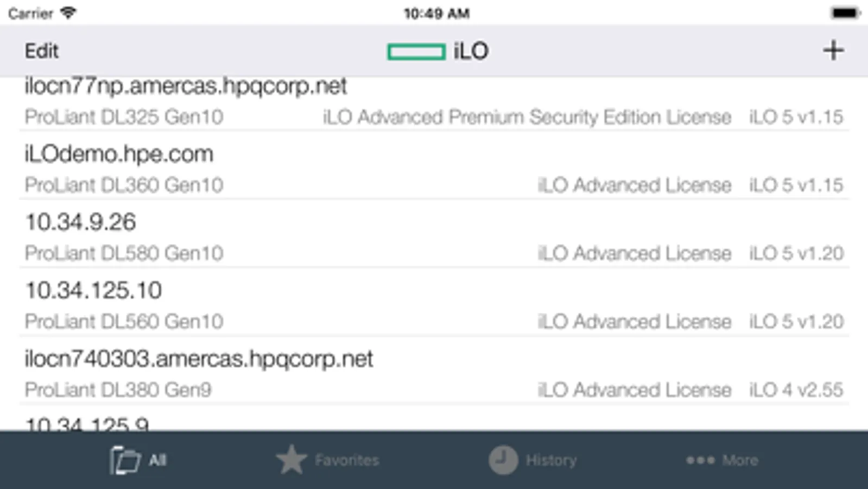Open server 10.34.125.10

pos(93,291)
